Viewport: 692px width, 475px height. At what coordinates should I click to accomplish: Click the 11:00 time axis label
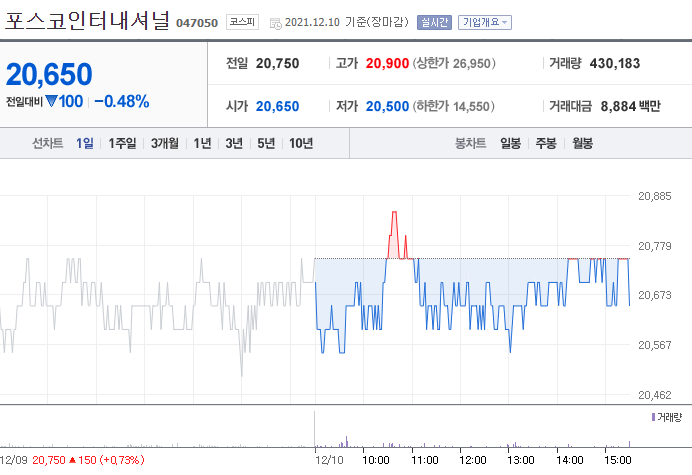coord(425,460)
